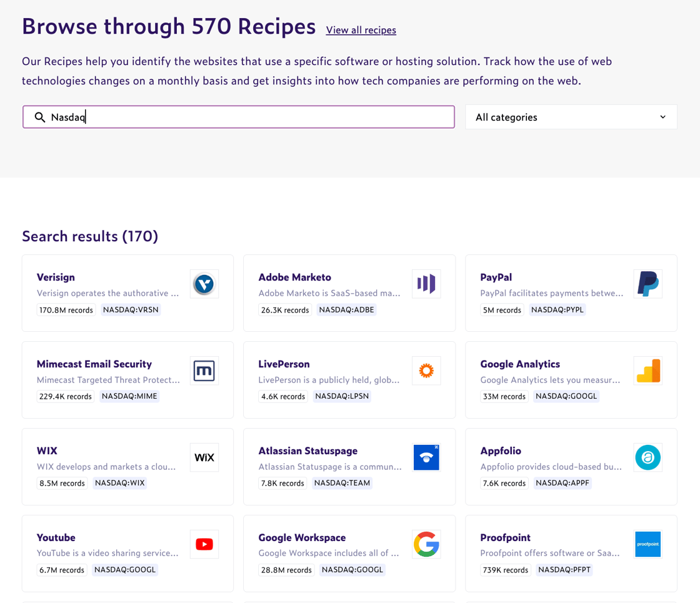Click the NASDAQ:GOOGL tag under Youtube
Viewport: 700px width, 603px height.
125,570
